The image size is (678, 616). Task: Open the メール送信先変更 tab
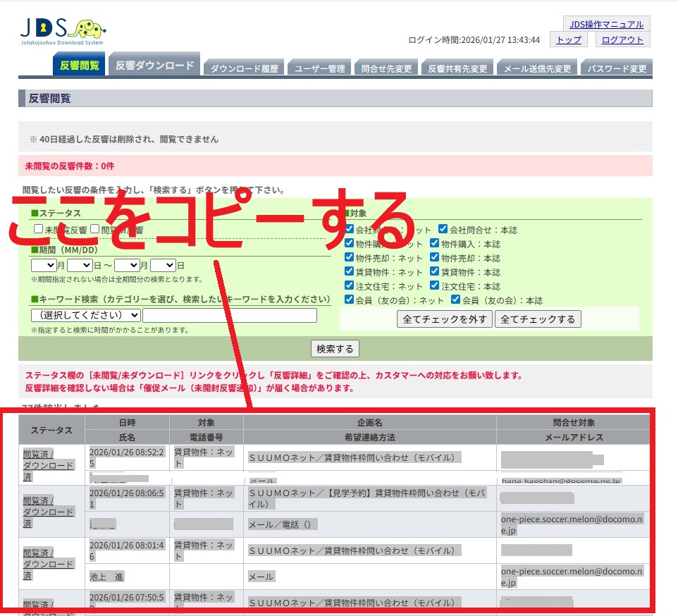(537, 68)
